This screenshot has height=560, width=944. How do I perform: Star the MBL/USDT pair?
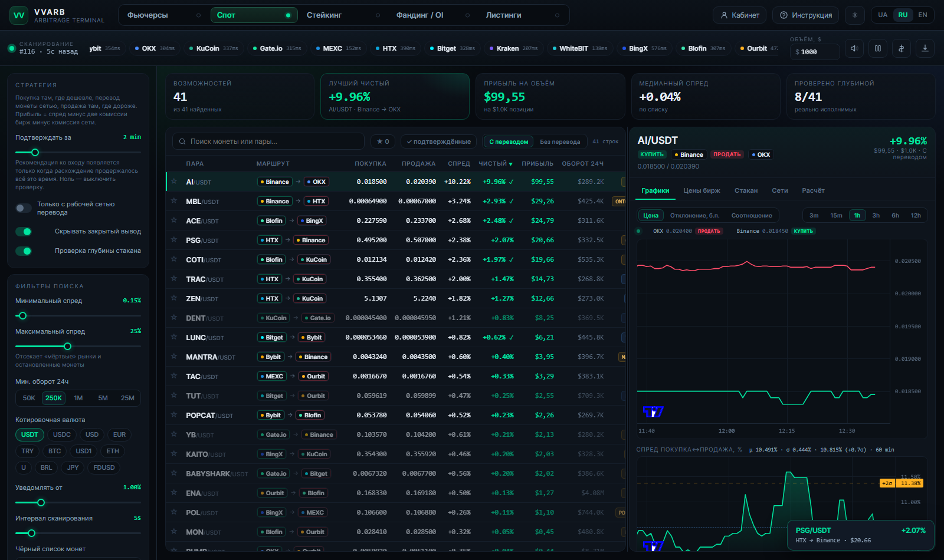[x=174, y=201]
